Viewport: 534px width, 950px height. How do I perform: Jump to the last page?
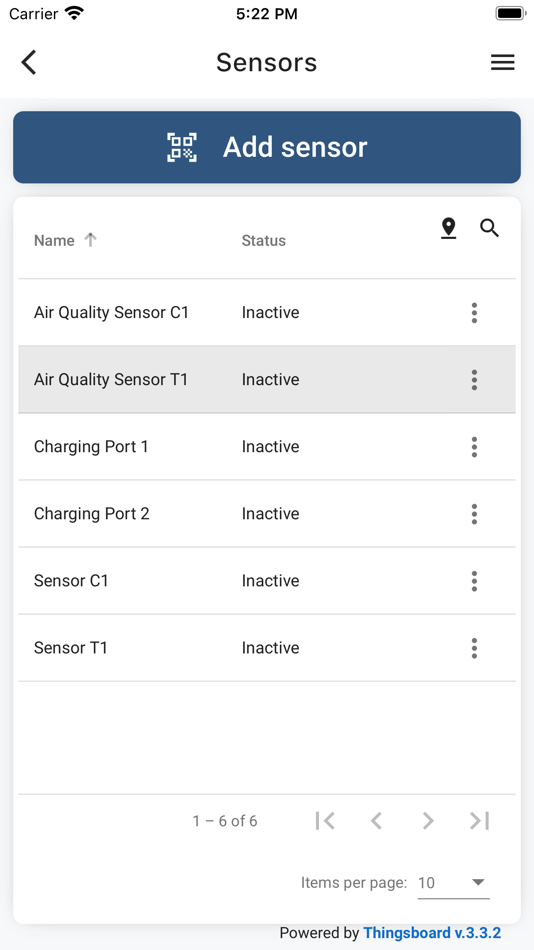[x=479, y=821]
